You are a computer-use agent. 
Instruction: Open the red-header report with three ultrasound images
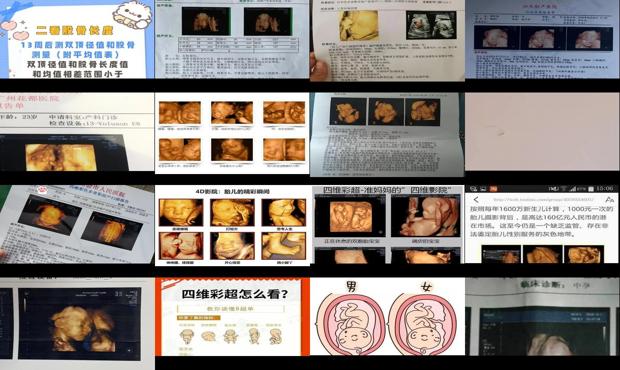[x=542, y=39]
